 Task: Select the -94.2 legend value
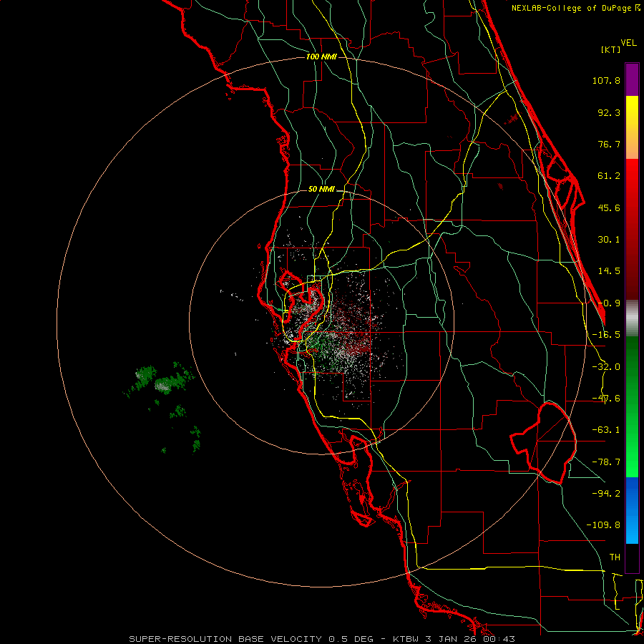pos(606,493)
